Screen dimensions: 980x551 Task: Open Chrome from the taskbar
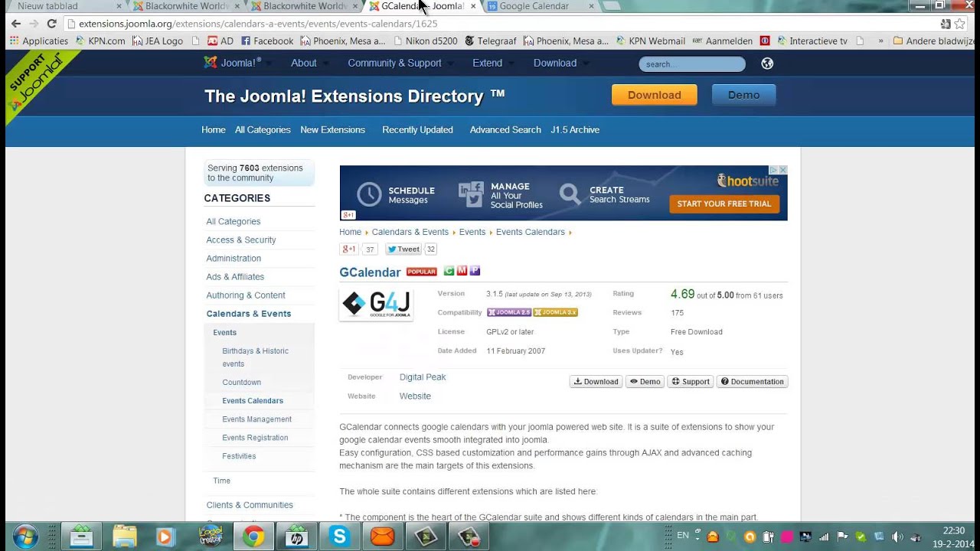[x=253, y=536]
